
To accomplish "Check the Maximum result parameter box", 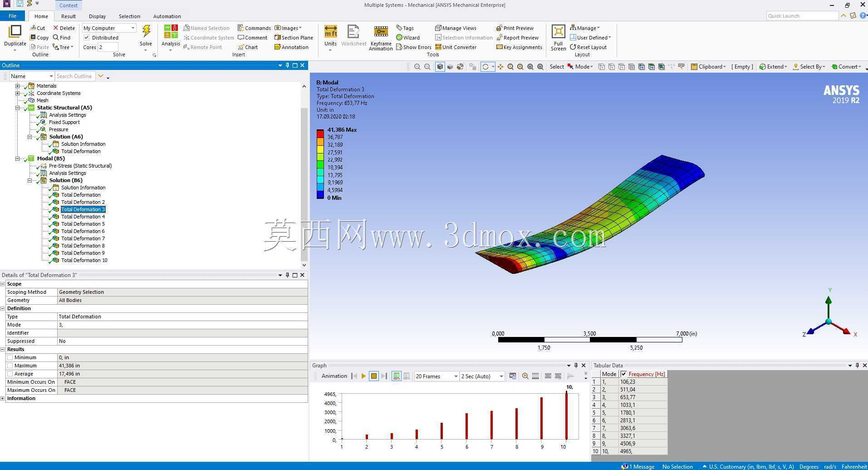I will (10, 366).
